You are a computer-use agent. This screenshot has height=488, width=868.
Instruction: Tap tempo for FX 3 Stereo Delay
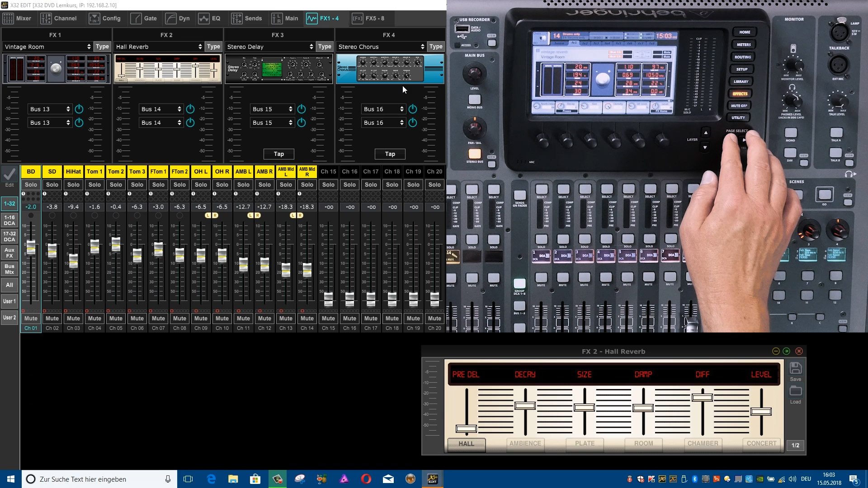point(279,154)
